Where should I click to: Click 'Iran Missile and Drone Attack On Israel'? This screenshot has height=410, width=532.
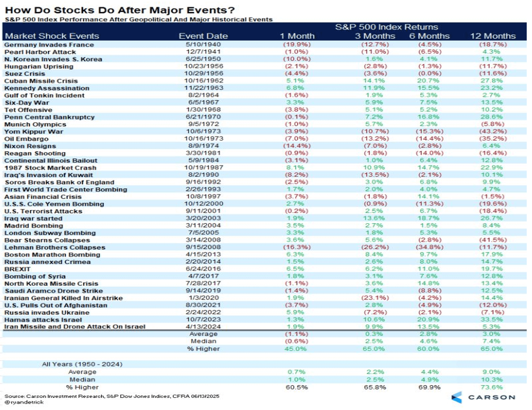click(x=75, y=326)
